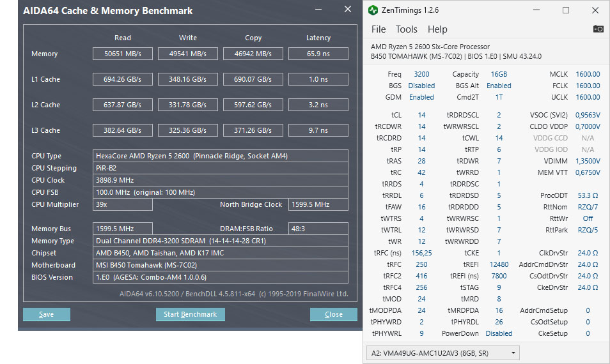This screenshot has width=610, height=364.
Task: Click Cmd2T value 1T
Action: point(499,97)
